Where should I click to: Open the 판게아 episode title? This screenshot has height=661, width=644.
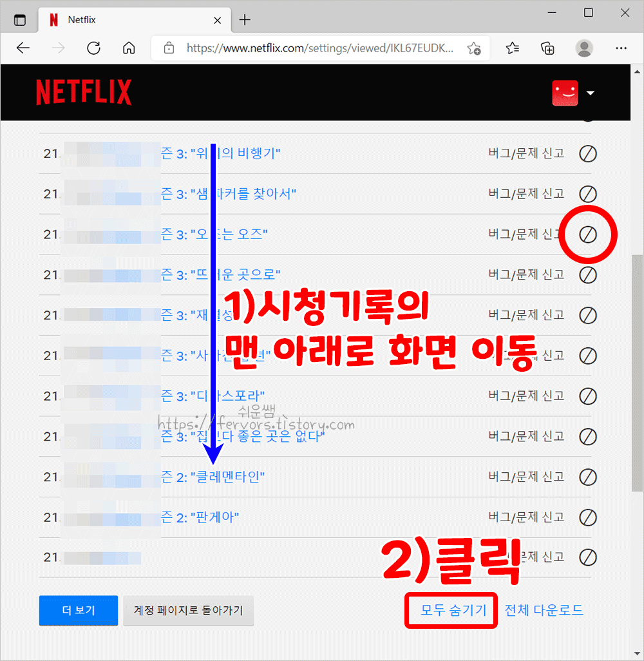200,518
